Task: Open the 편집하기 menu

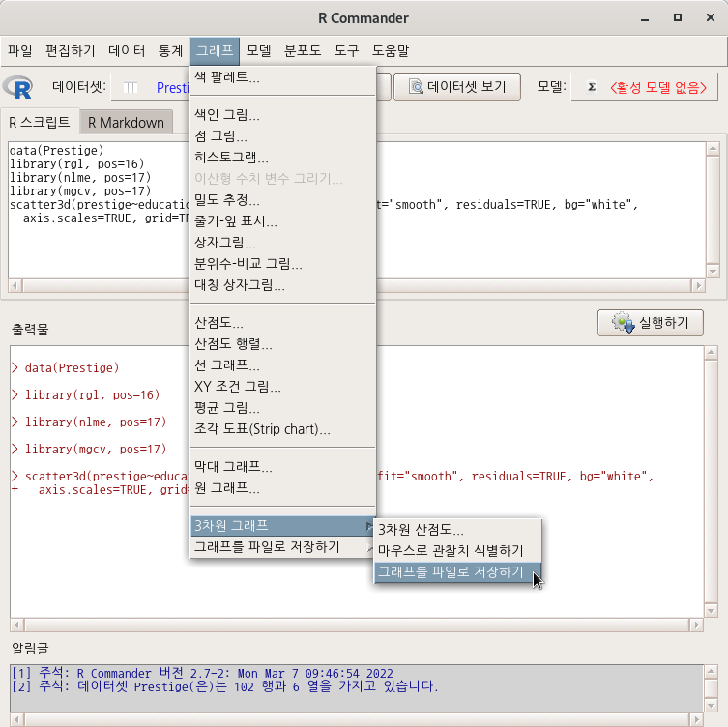Action: click(71, 50)
